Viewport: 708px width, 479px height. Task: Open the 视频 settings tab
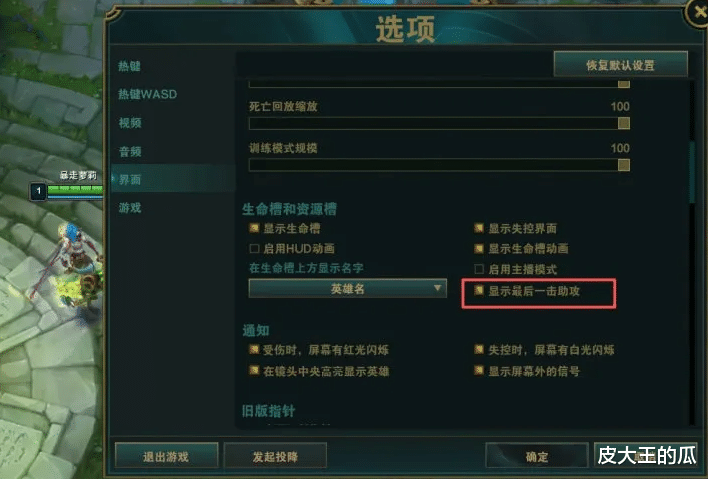130,123
